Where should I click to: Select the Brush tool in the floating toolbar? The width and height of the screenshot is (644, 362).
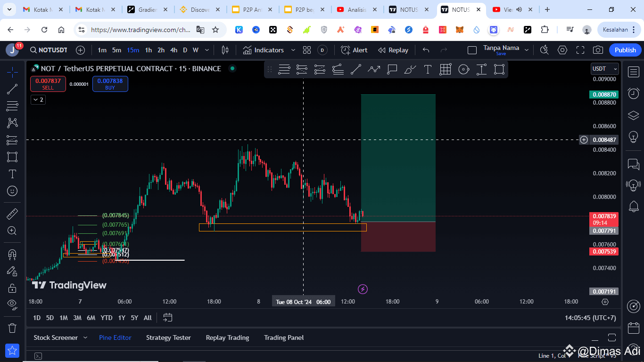click(410, 69)
